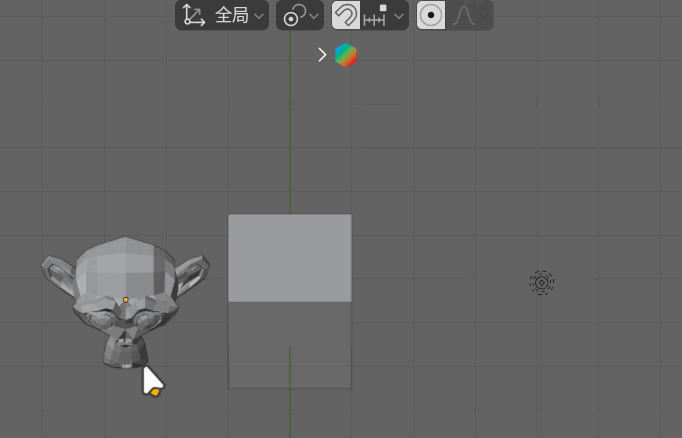Expand the snapping options arrow

point(398,16)
